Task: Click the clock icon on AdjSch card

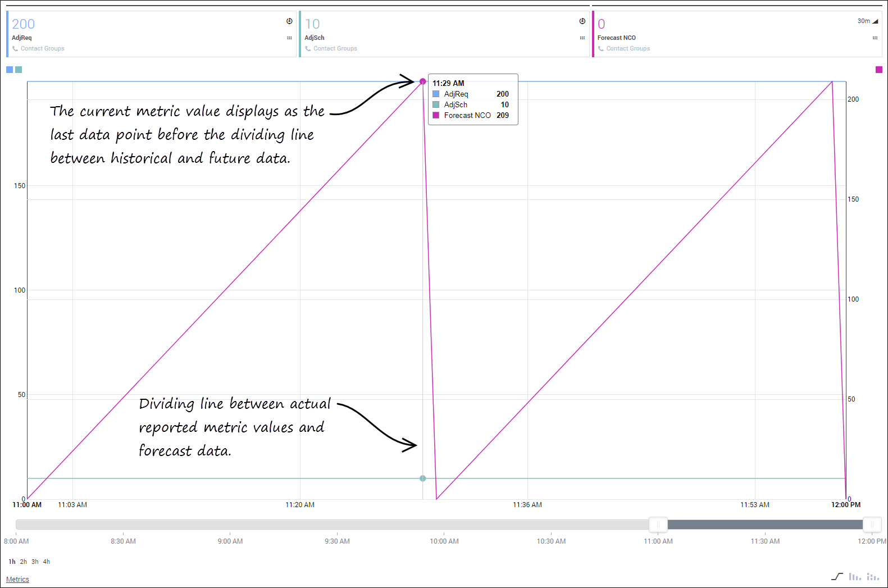Action: coord(582,21)
